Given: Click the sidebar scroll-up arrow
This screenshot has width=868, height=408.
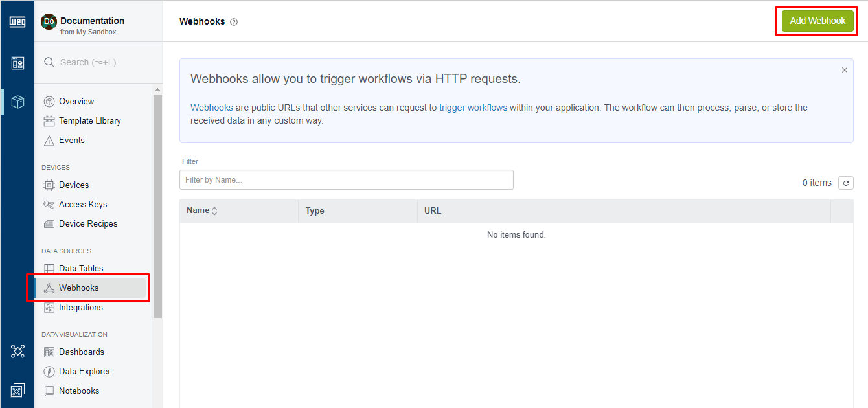Looking at the screenshot, I should tap(157, 89).
